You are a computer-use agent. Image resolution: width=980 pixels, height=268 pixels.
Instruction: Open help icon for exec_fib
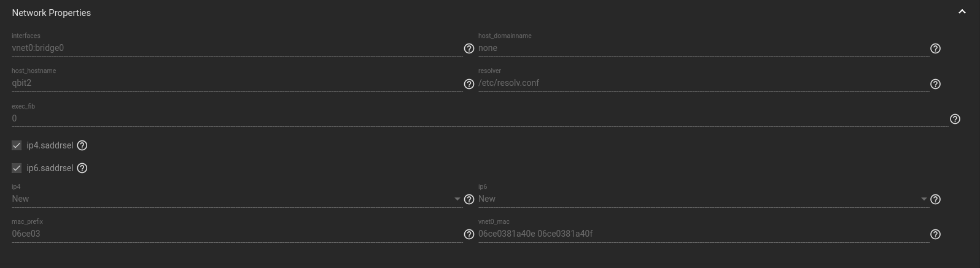955,119
